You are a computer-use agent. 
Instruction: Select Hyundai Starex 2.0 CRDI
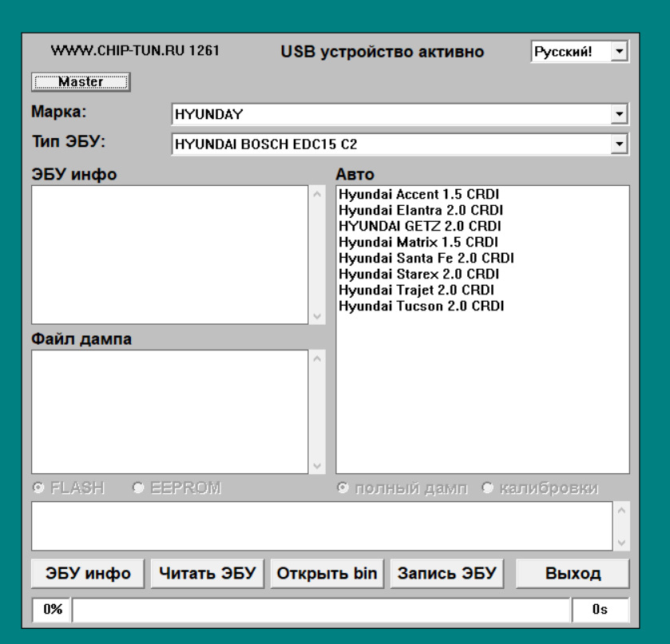pyautogui.click(x=418, y=274)
